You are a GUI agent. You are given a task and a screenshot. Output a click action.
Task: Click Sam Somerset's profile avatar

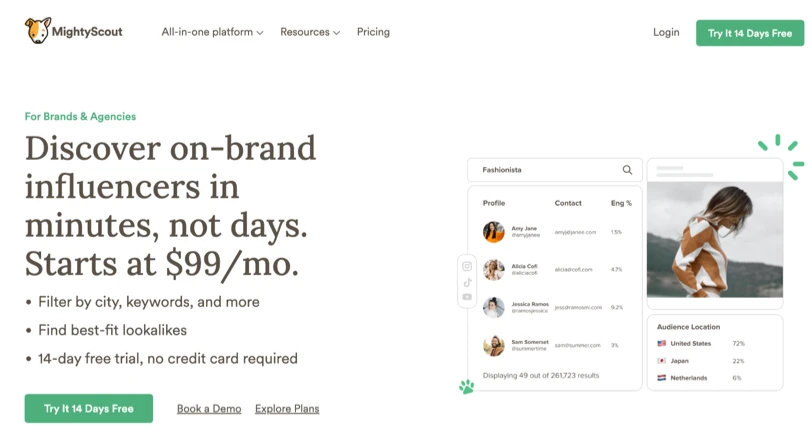(494, 345)
